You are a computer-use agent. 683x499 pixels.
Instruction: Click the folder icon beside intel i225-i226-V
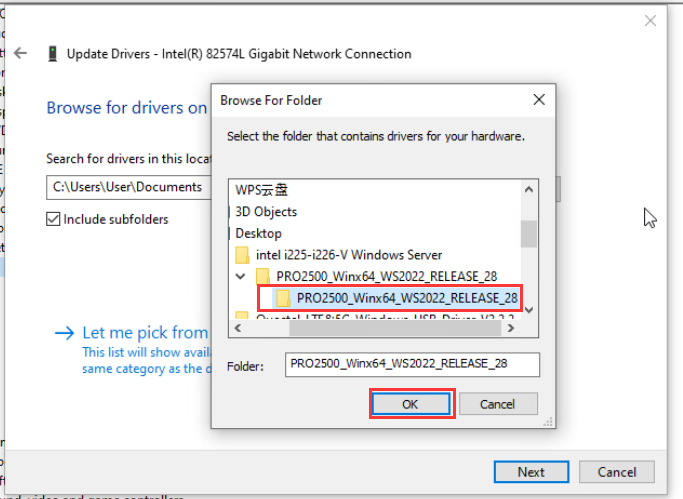(242, 255)
